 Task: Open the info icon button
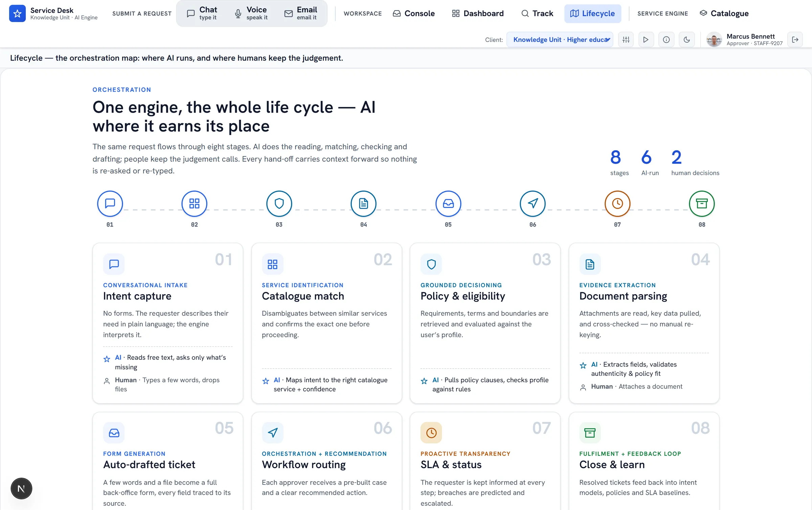click(x=666, y=40)
